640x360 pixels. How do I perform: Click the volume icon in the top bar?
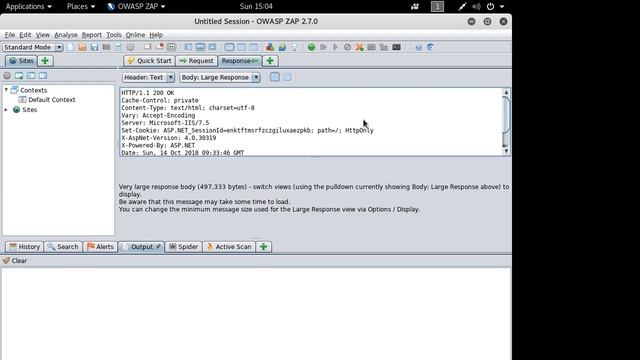pyautogui.click(x=476, y=7)
